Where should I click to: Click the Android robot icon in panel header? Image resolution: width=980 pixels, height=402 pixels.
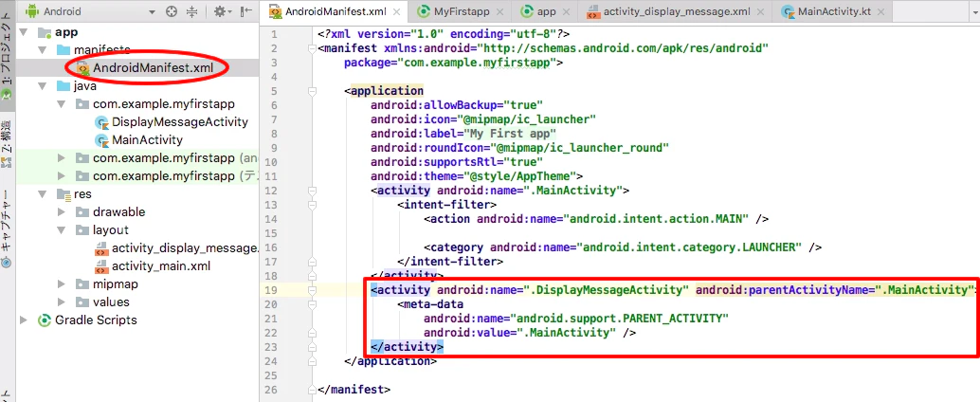click(32, 12)
